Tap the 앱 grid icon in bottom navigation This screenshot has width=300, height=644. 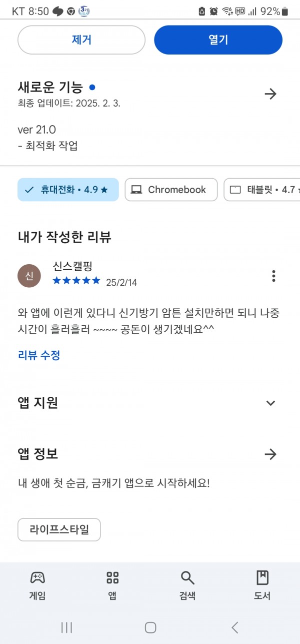[112, 578]
